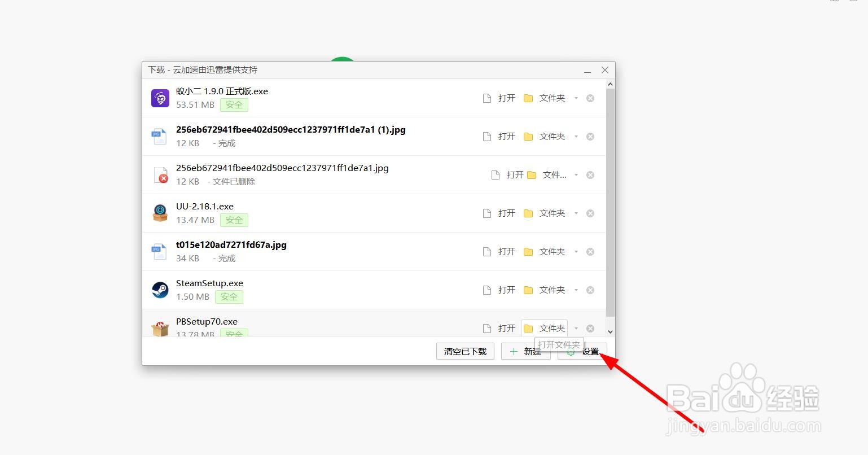Click file name t015e120ad7271fd67a.jpg

tap(231, 245)
